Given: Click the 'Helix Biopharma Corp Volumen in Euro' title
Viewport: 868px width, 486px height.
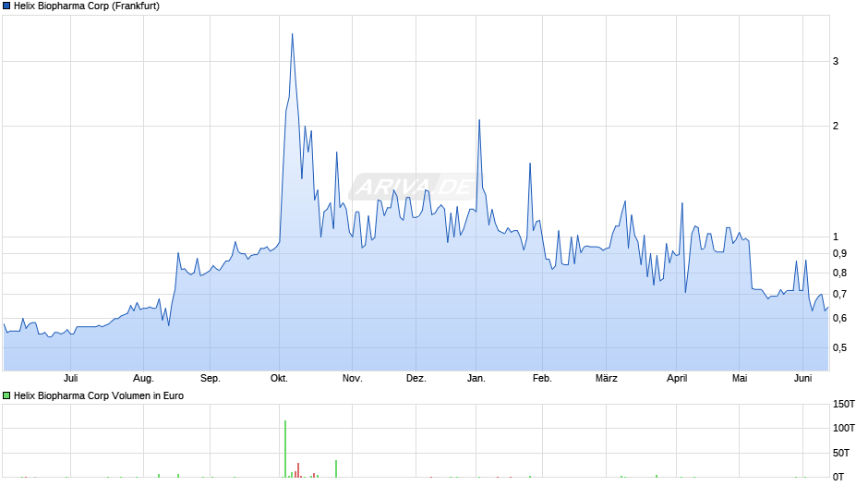Looking at the screenshot, I should [x=99, y=395].
